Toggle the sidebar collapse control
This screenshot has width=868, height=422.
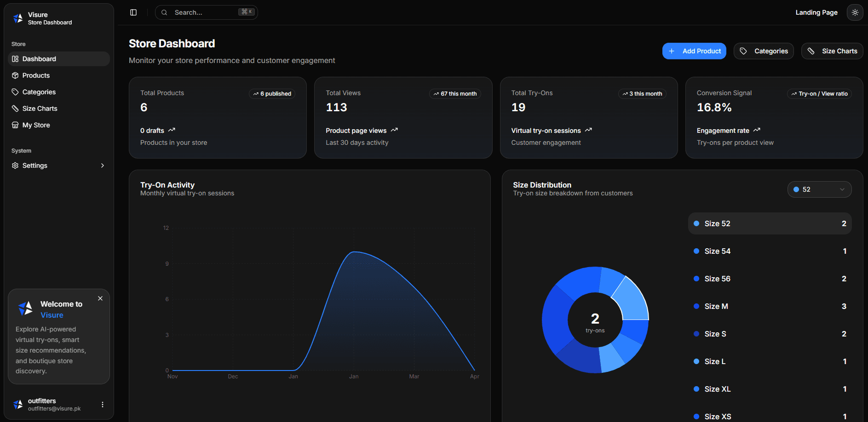tap(133, 12)
